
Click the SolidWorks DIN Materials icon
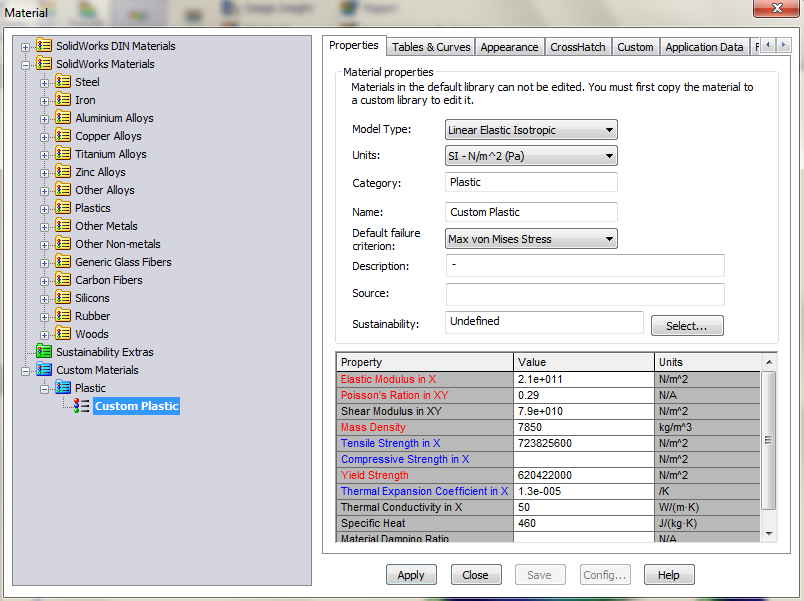pos(44,46)
